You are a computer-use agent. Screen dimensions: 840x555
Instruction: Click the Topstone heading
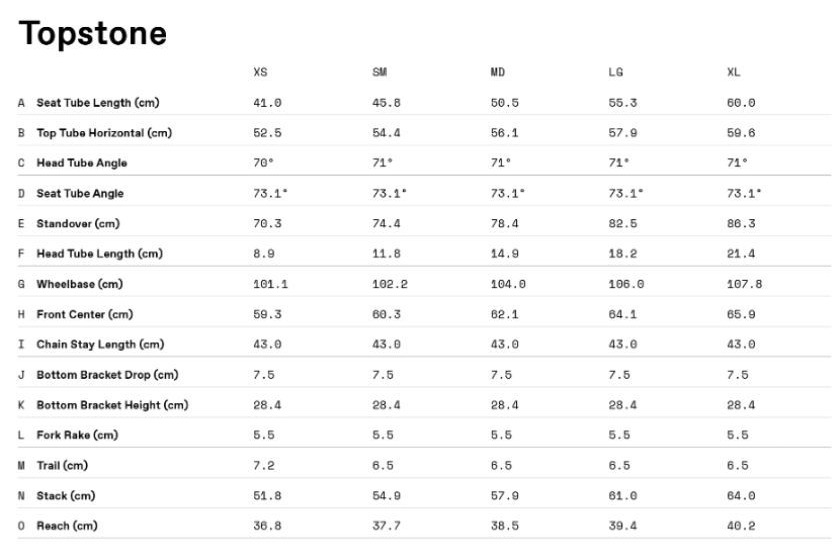click(93, 33)
